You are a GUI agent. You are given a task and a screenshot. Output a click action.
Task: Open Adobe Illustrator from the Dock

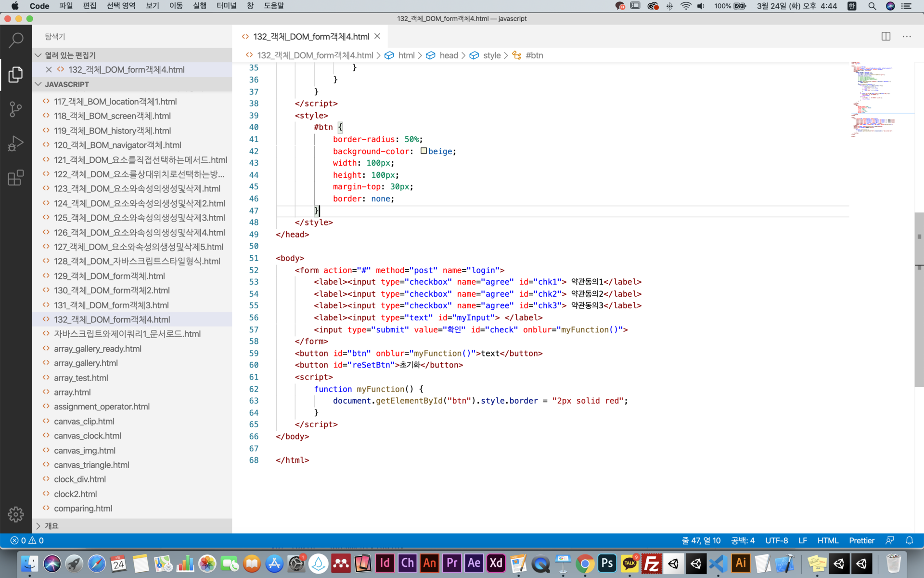(741, 563)
